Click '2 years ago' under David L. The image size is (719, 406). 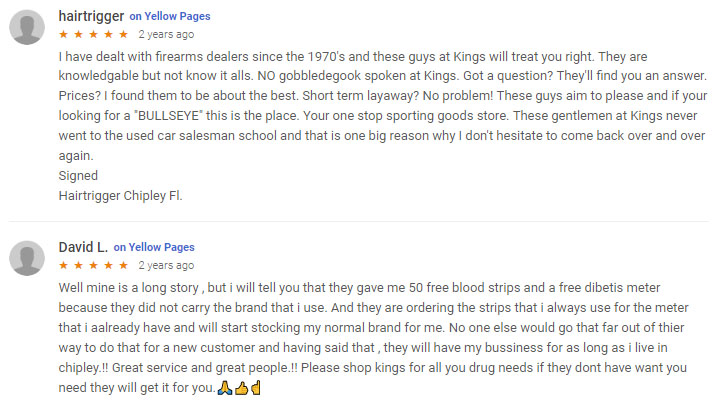point(166,265)
